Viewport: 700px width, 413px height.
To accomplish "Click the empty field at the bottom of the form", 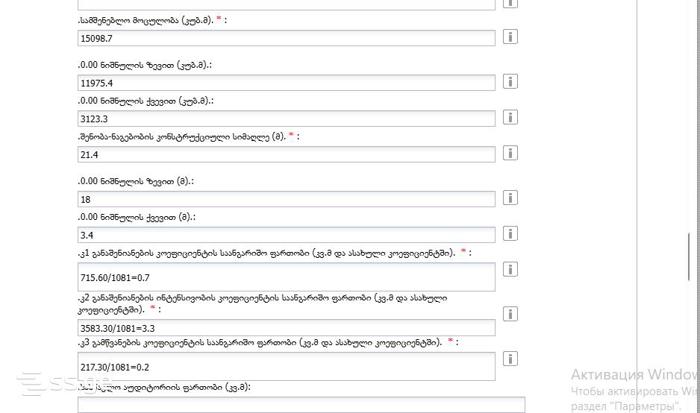I will pyautogui.click(x=301, y=405).
